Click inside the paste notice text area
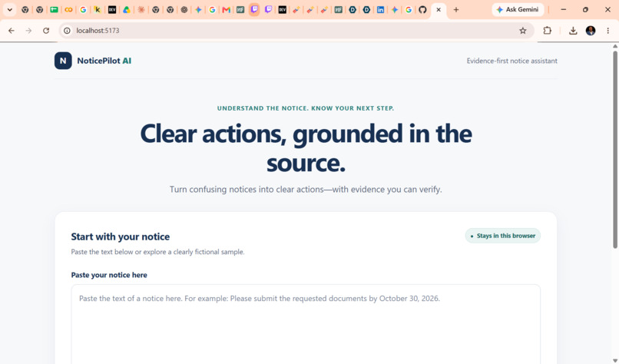Viewport: 619px width, 364px height. [306, 324]
